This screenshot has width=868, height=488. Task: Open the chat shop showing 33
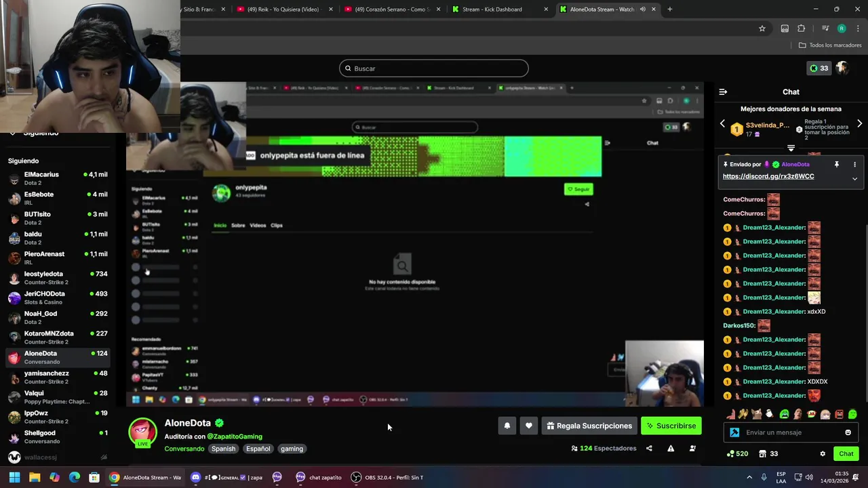pos(768,454)
